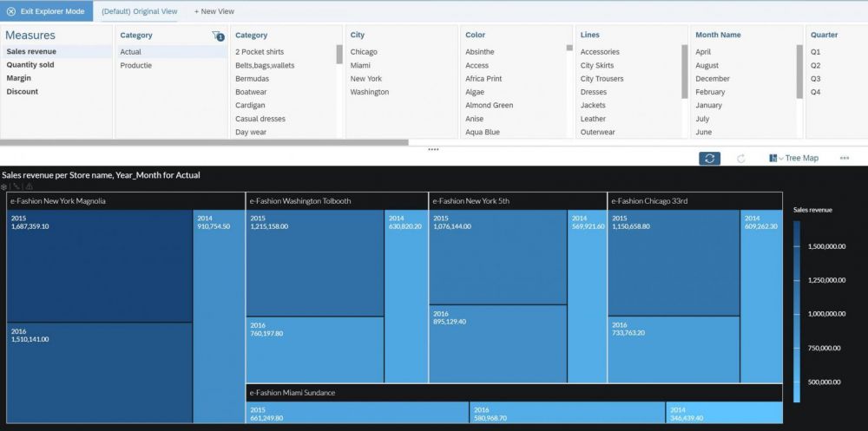
Task: Click the greyed redo arrow icon
Action: 740,158
